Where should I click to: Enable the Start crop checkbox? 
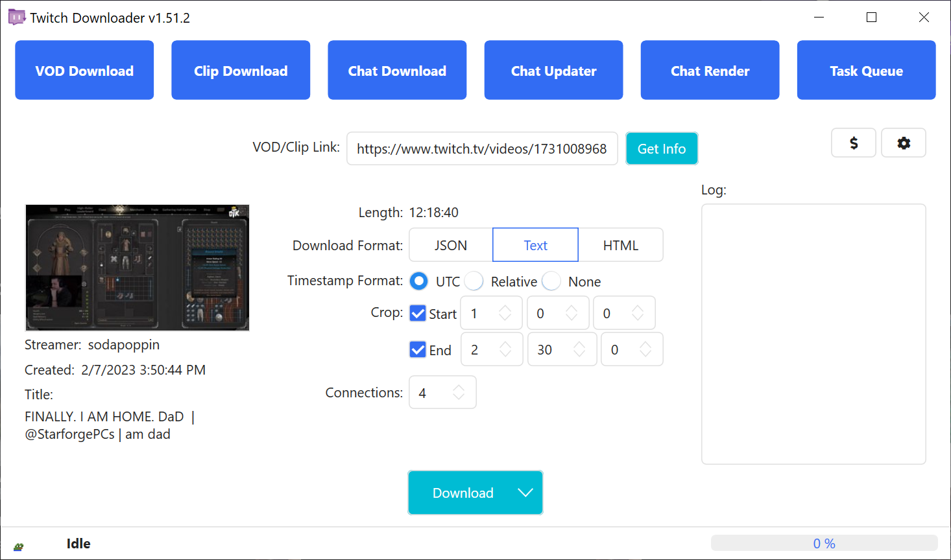point(418,314)
